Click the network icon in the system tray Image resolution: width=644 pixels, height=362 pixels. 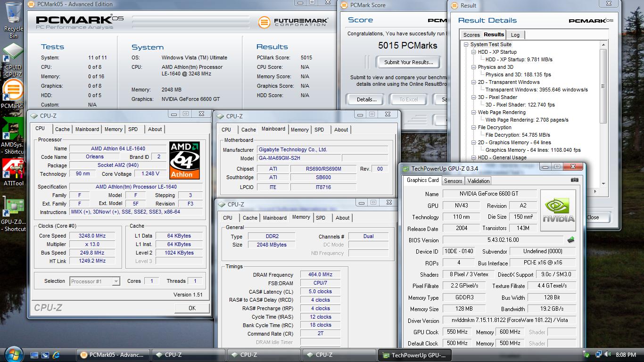(598, 354)
